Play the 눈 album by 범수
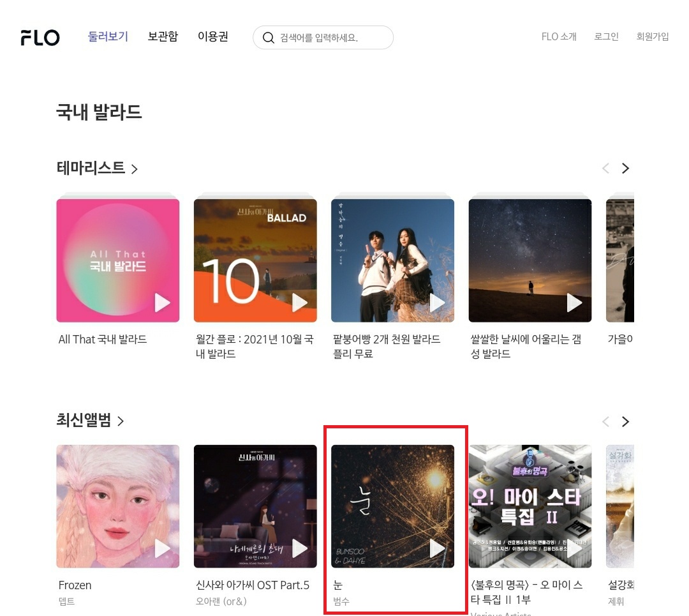The image size is (689, 616). coord(437,548)
